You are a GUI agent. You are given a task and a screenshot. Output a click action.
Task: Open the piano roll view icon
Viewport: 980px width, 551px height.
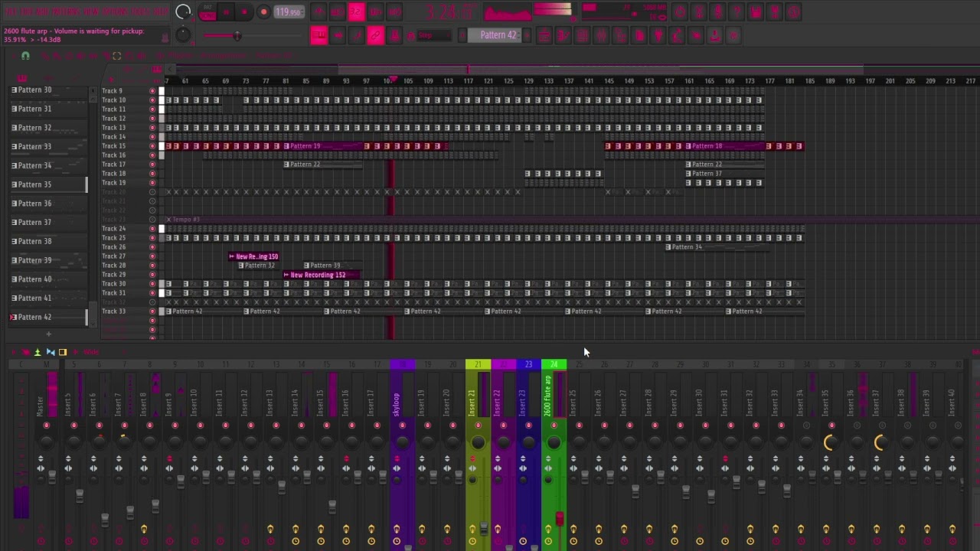[563, 35]
